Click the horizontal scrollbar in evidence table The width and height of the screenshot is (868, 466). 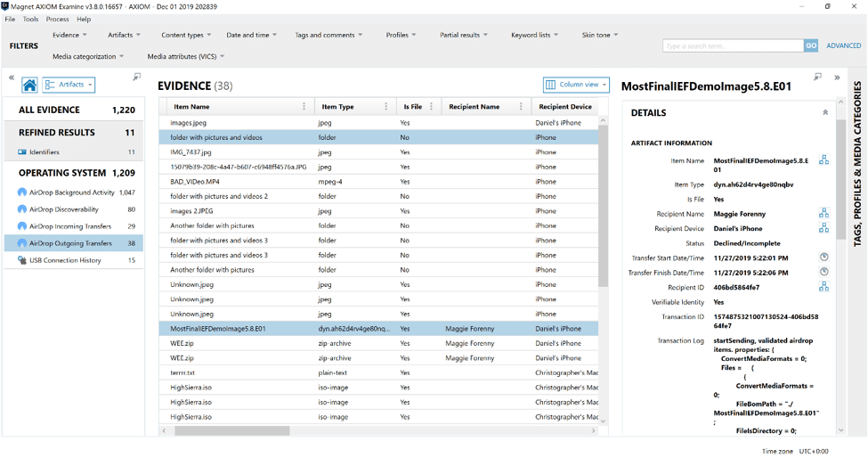pos(231,431)
